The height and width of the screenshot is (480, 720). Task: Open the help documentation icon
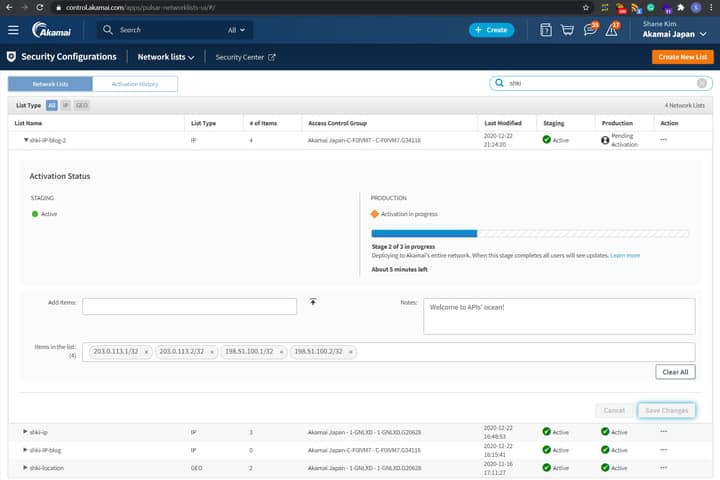click(x=546, y=30)
